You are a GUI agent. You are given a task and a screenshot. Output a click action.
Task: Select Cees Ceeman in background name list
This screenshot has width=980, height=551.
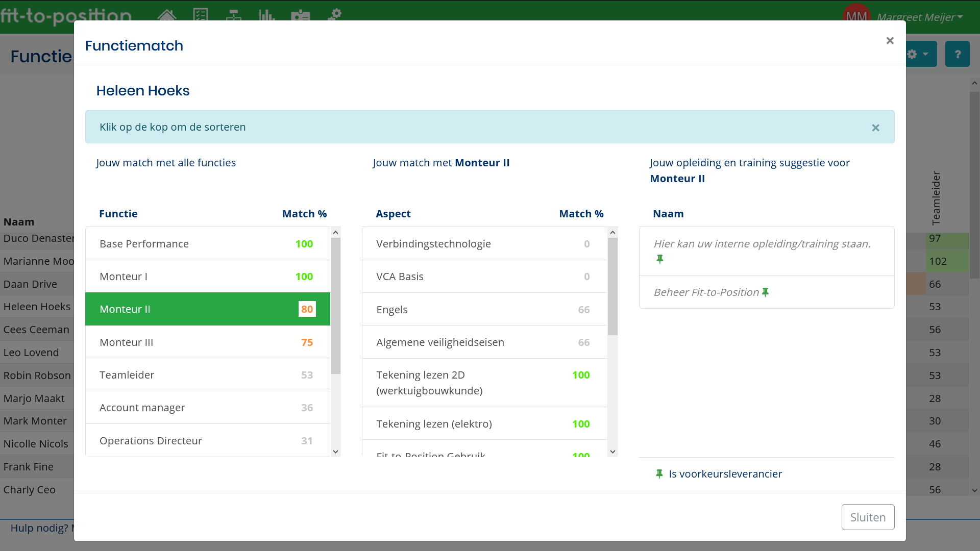pyautogui.click(x=36, y=330)
